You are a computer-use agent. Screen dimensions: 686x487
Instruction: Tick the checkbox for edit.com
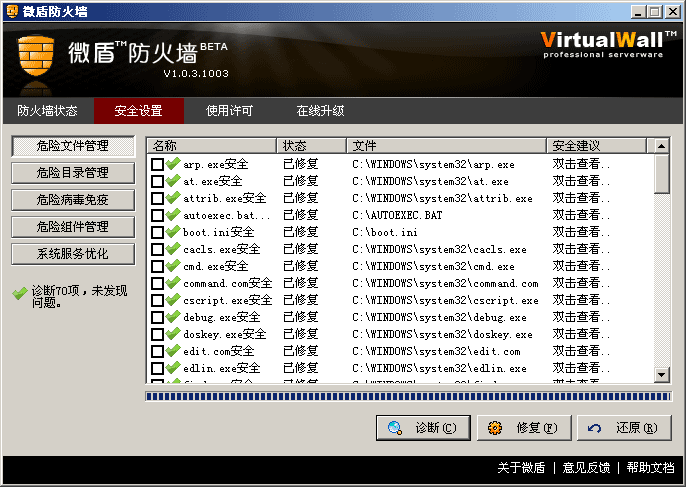click(x=157, y=351)
